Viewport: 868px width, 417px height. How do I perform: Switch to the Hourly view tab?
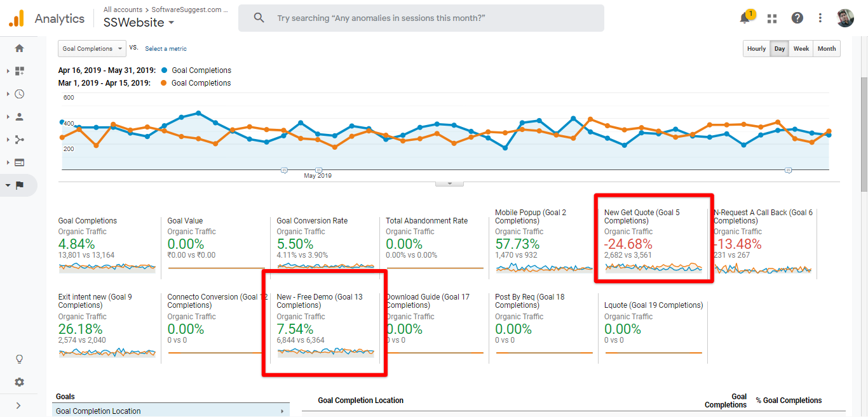click(x=756, y=48)
